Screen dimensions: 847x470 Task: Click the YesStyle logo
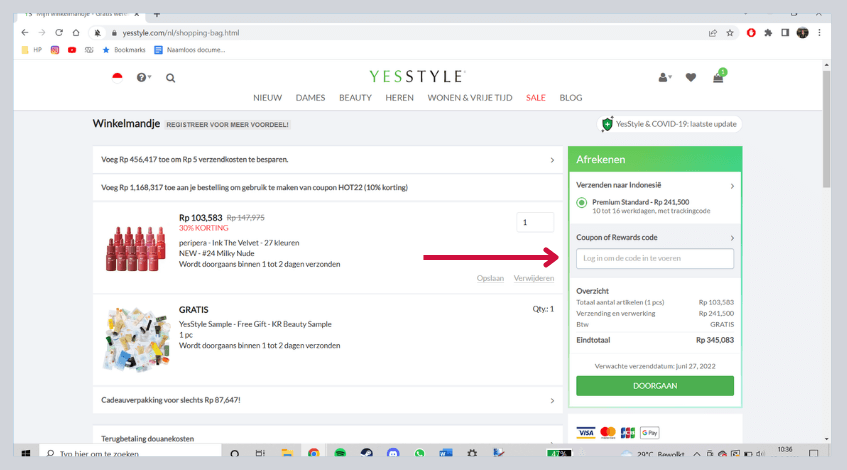pos(416,76)
